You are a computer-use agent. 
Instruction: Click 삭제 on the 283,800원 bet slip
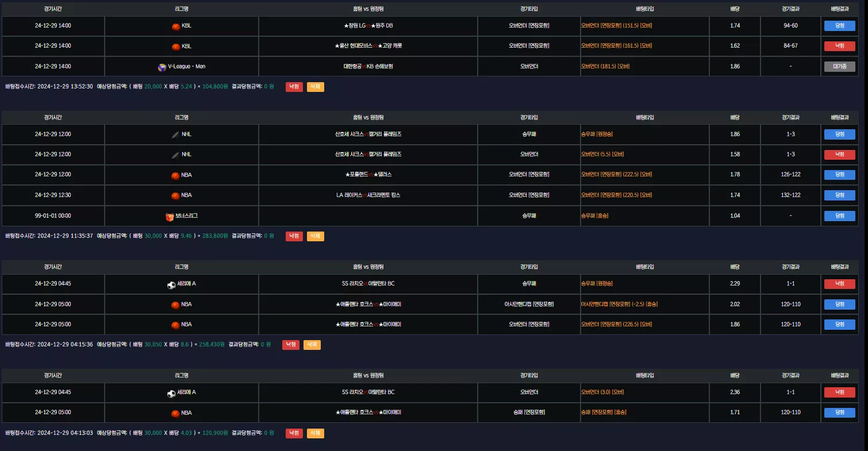coord(315,236)
